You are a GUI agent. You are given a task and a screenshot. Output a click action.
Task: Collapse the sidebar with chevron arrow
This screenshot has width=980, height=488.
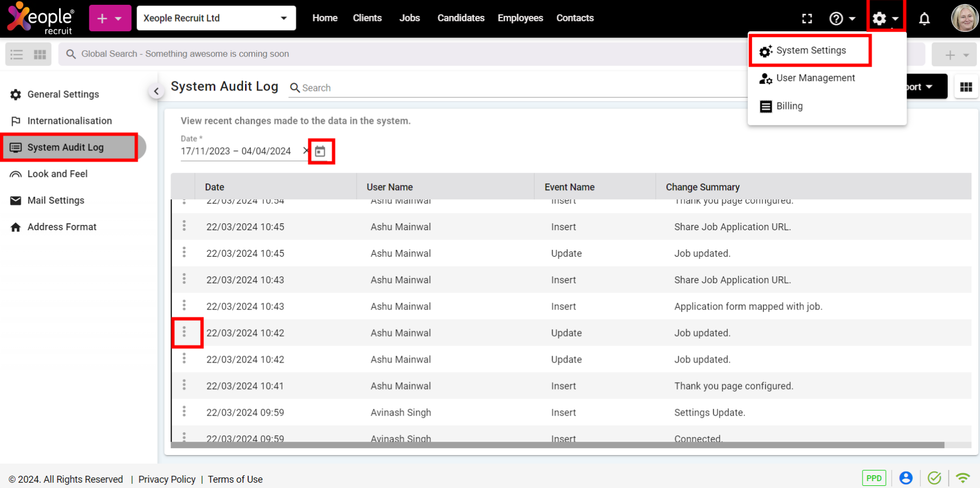coord(156,91)
